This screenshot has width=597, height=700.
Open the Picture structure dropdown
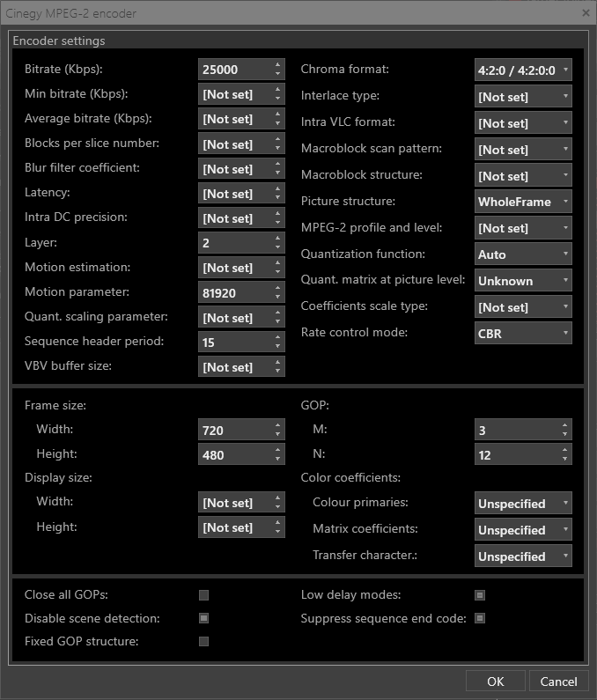click(x=523, y=202)
